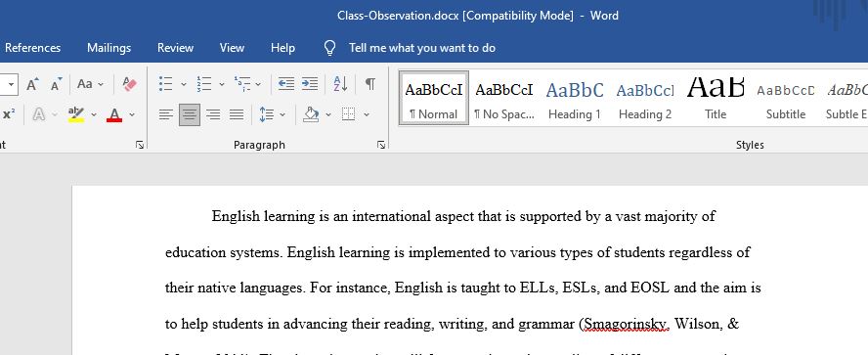Open the shading color dropdown arrow
The height and width of the screenshot is (355, 868).
328,114
